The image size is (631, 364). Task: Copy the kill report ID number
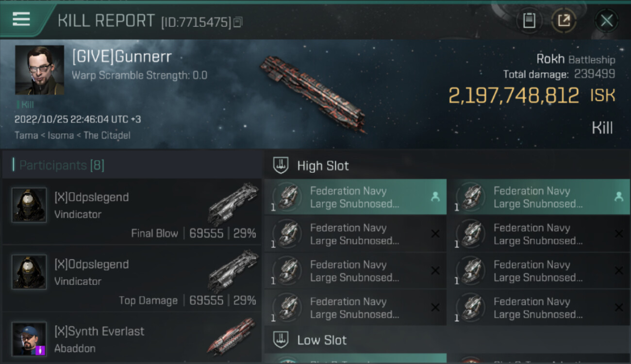point(238,22)
